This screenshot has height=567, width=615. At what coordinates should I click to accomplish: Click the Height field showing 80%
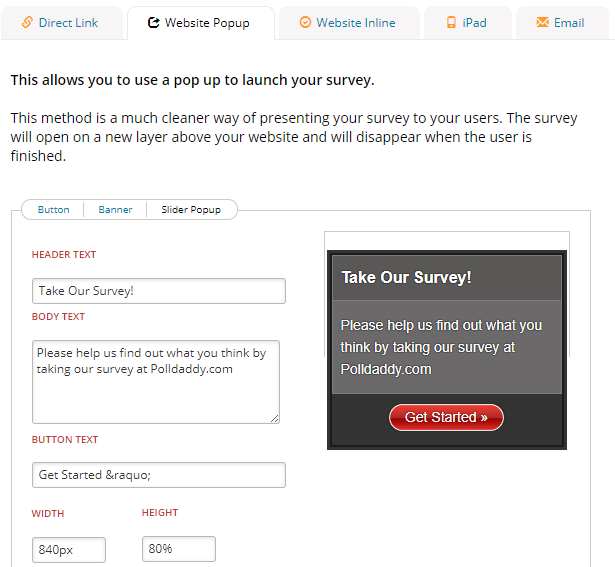coord(179,549)
